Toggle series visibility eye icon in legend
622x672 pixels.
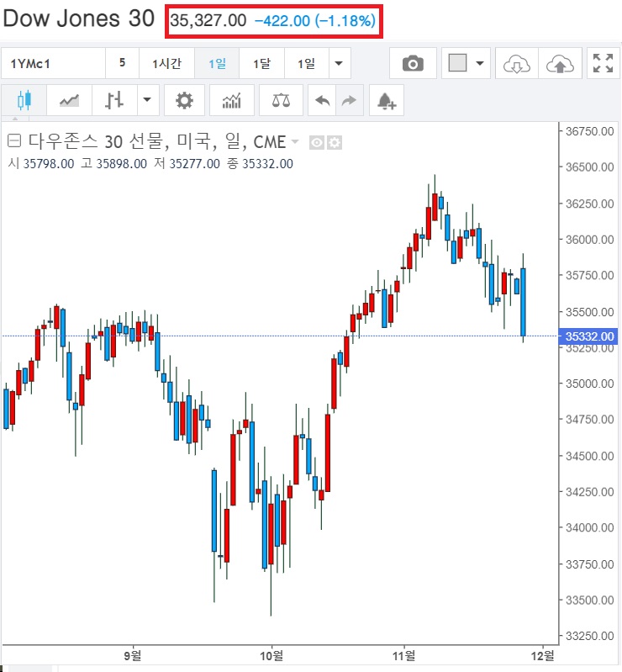tap(317, 142)
